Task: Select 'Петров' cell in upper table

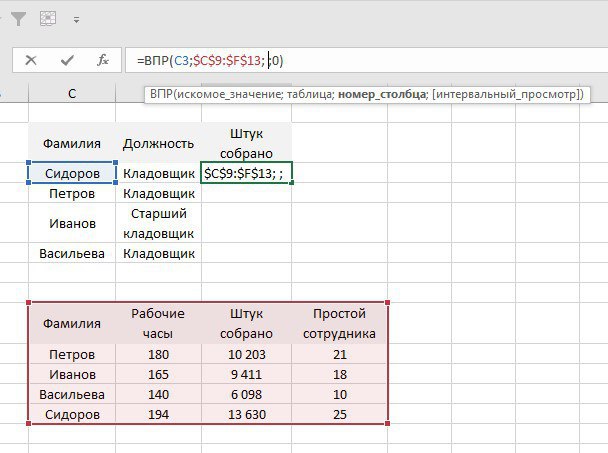Action: click(72, 193)
